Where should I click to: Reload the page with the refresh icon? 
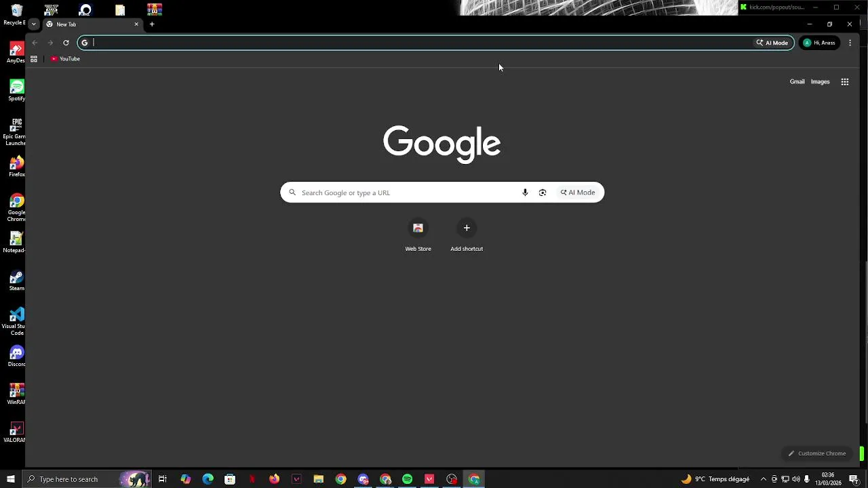point(66,43)
